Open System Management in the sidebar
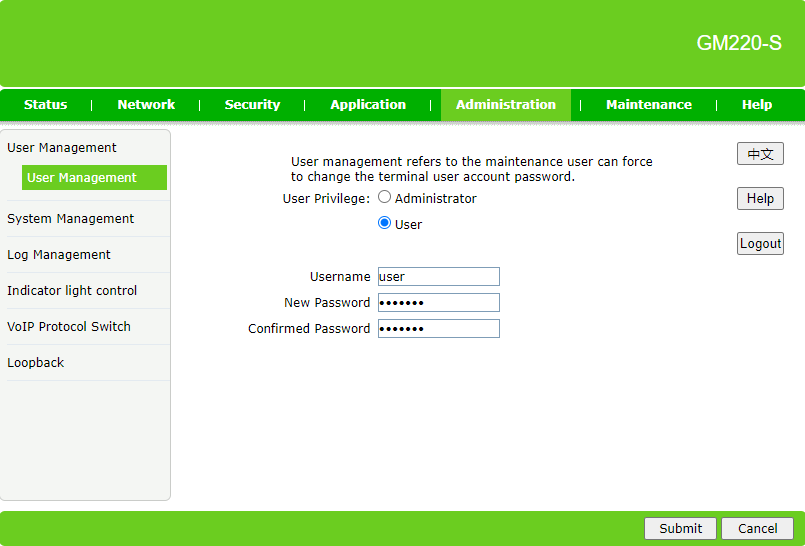This screenshot has height=546, width=805. point(70,219)
